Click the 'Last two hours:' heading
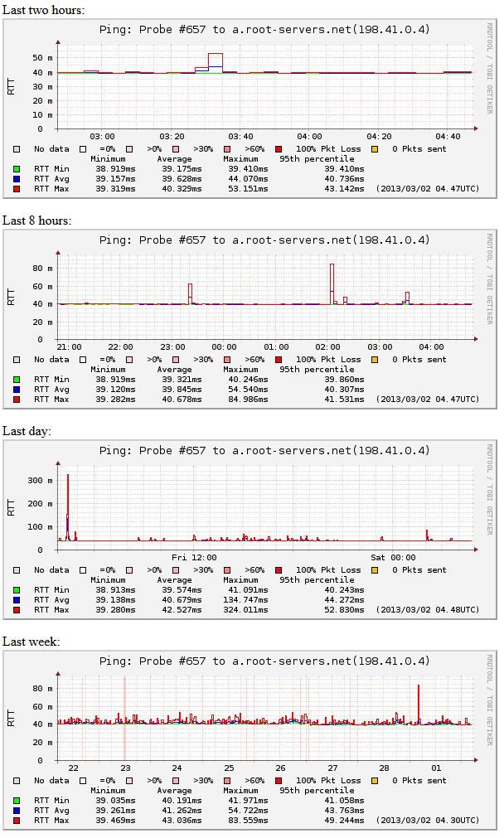 point(43,10)
